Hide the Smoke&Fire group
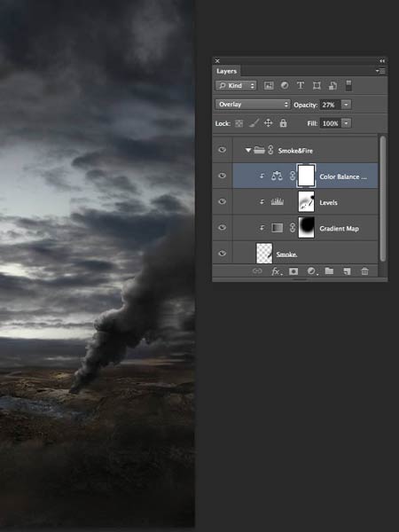Image resolution: width=399 pixels, height=532 pixels. point(222,150)
